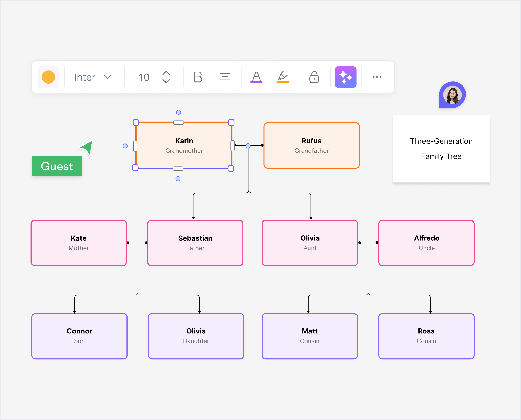Select the Rufus Grandfather box
Viewport: 521px width, 420px height.
pos(311,145)
